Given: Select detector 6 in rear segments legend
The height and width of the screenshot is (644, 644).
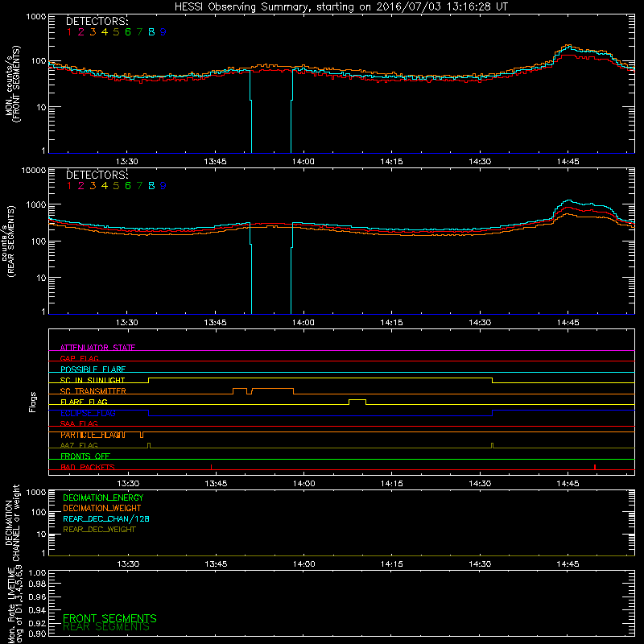Looking at the screenshot, I should [128, 186].
